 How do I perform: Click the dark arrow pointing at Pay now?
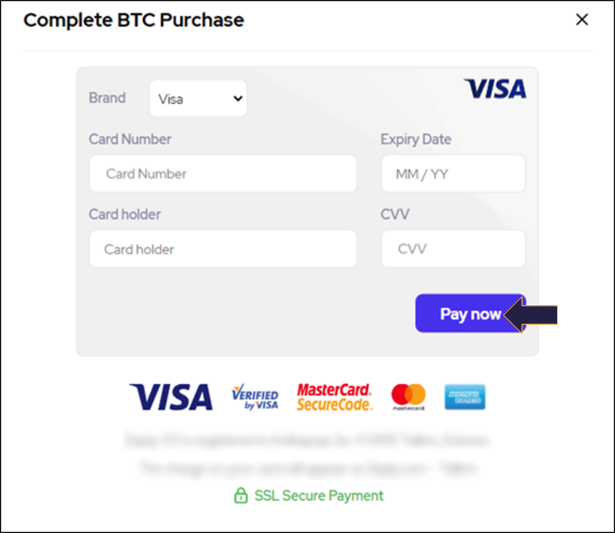537,315
